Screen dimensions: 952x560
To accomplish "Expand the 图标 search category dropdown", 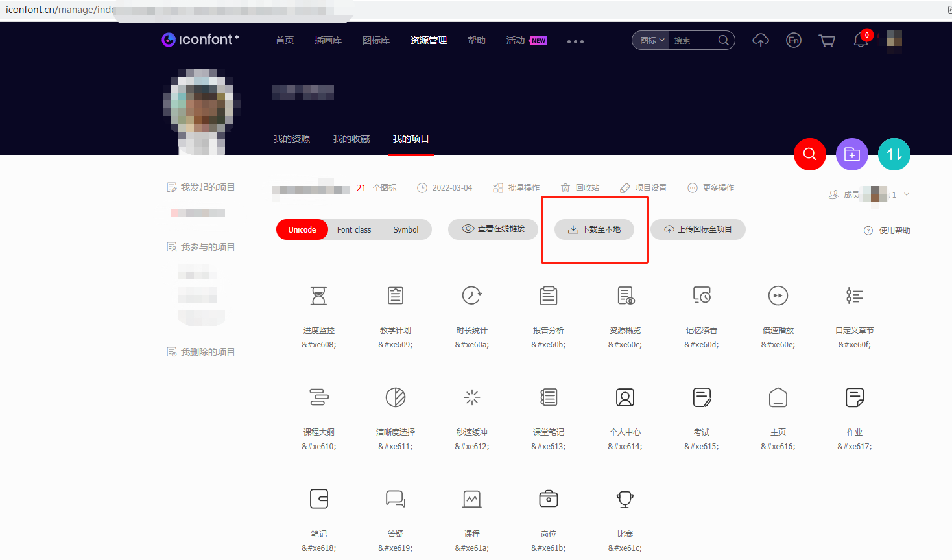I will pos(649,40).
